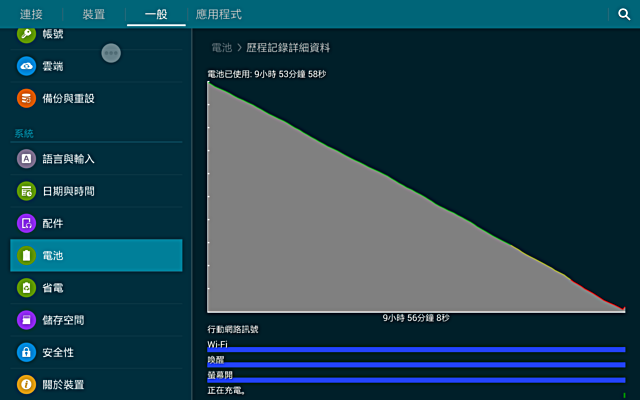Open the 應用程式 tab
This screenshot has width=640, height=400.
point(219,14)
